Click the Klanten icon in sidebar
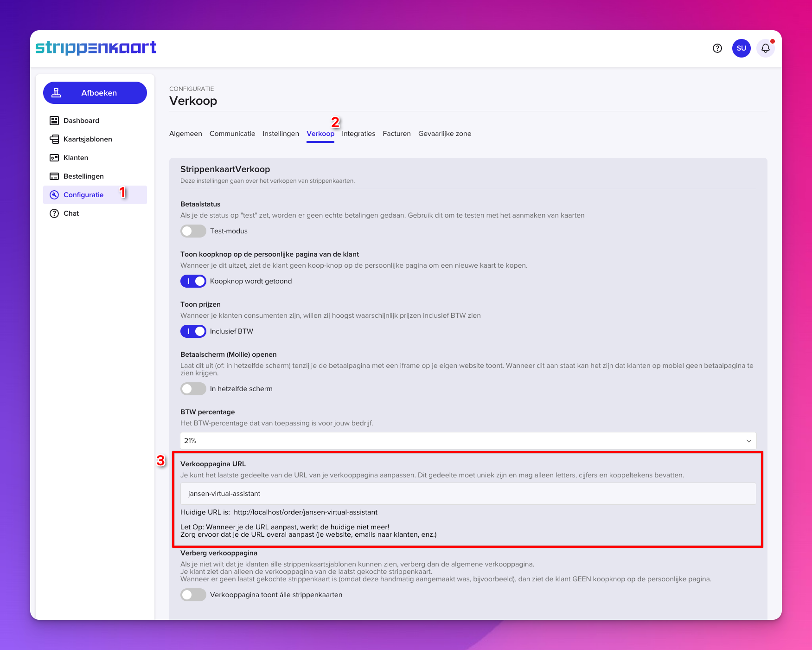The image size is (812, 650). click(x=54, y=158)
